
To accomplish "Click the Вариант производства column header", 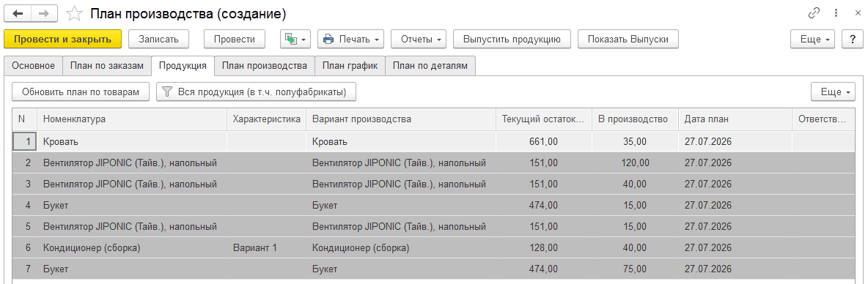I will coord(401,119).
